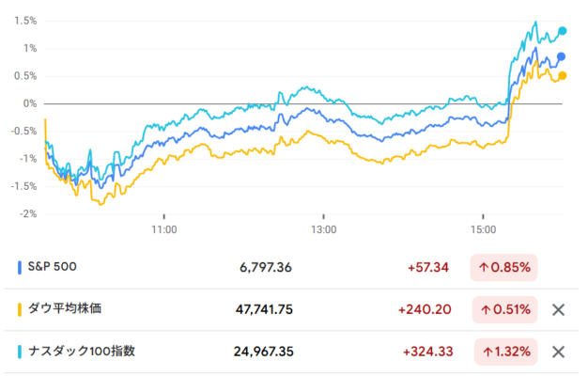Click the S&P 500 blue color marker
The height and width of the screenshot is (376, 588).
pyautogui.click(x=21, y=267)
